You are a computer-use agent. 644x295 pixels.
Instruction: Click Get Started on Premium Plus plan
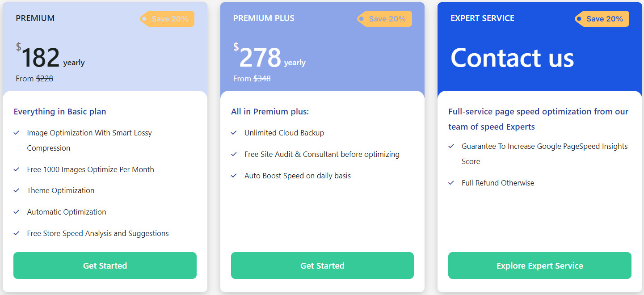click(322, 265)
